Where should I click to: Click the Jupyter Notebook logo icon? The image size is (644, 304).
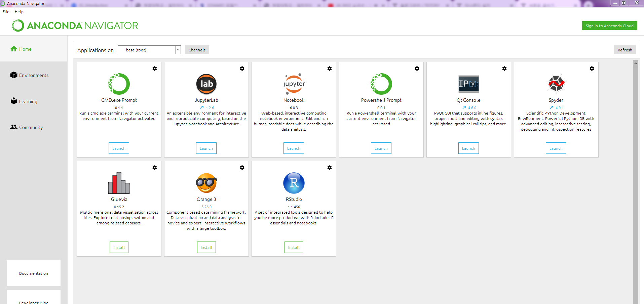pos(294,84)
